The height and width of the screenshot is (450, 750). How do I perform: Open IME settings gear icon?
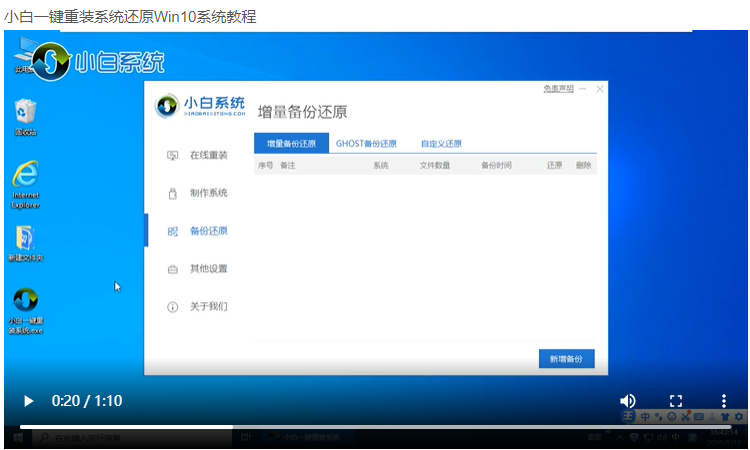click(739, 417)
